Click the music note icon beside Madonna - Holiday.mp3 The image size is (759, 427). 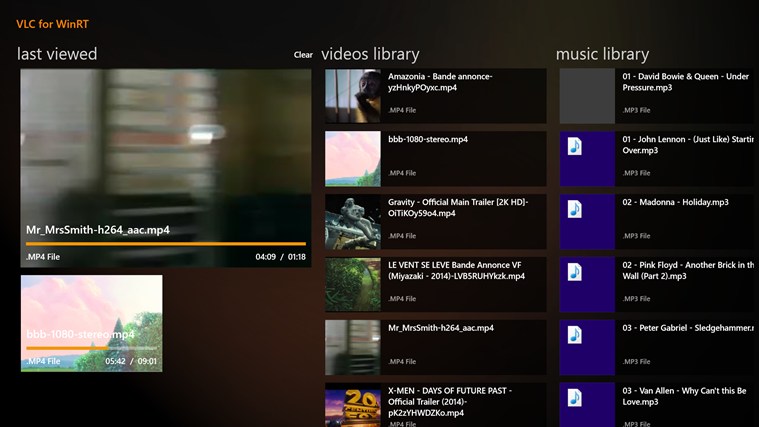click(x=575, y=209)
